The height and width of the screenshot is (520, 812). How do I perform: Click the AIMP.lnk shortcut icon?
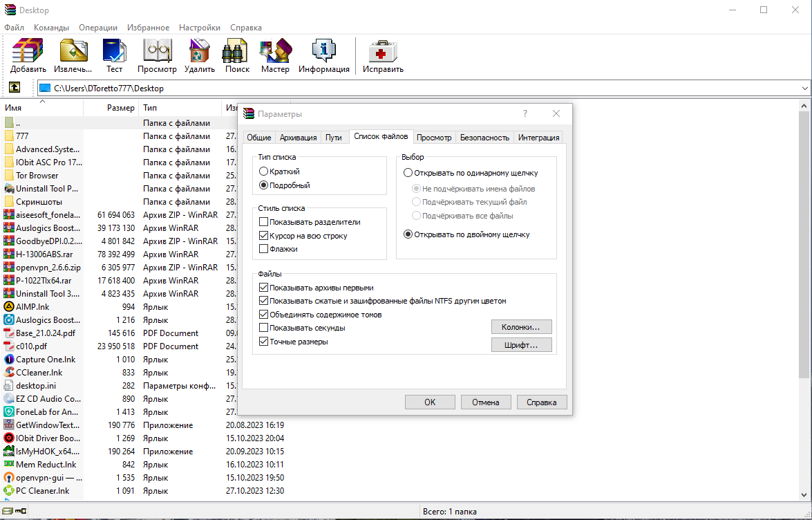[9, 307]
